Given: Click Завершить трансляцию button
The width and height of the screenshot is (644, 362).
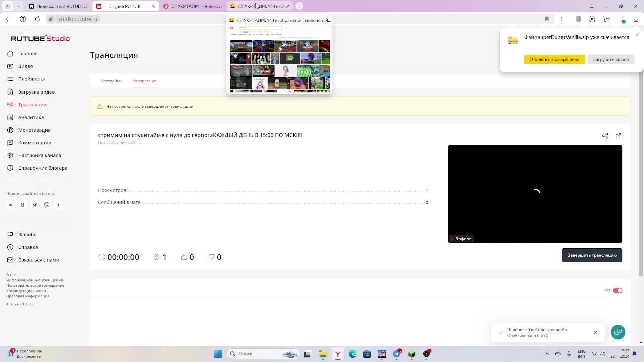Looking at the screenshot, I should click(592, 255).
